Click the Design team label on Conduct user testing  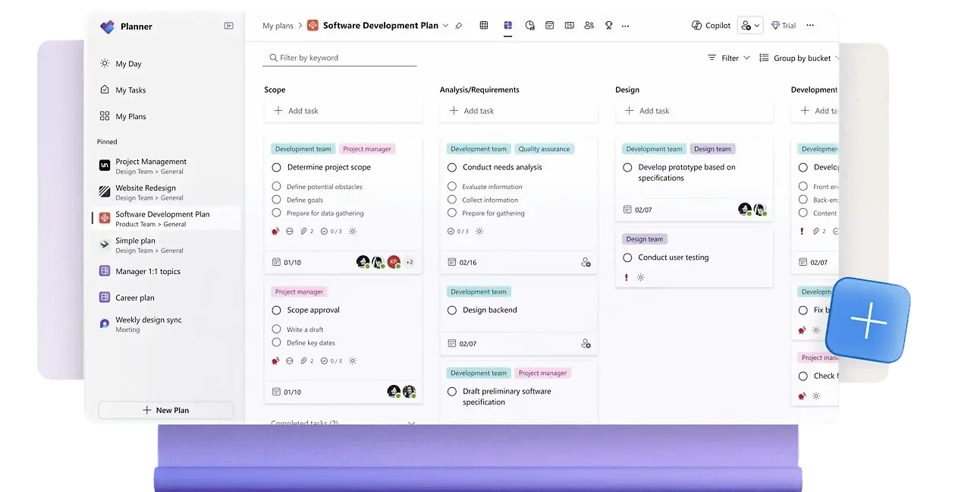[645, 239]
